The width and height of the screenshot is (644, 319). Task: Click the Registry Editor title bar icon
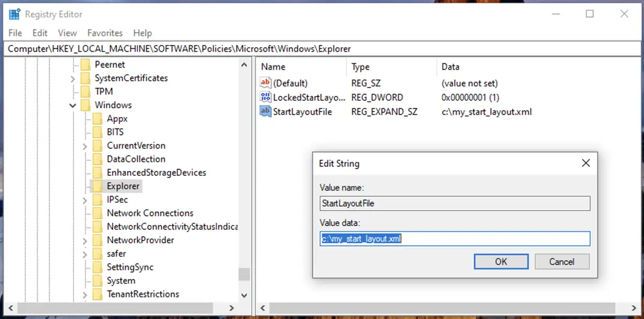click(x=14, y=14)
